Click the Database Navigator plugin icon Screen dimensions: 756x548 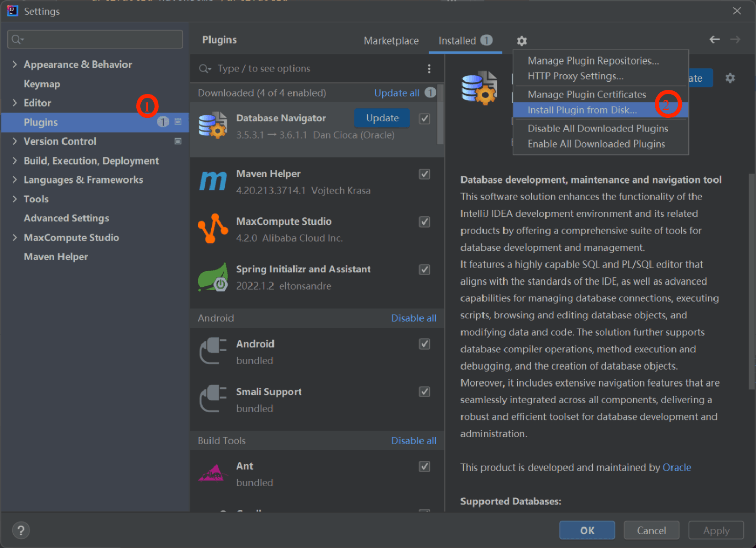(213, 126)
